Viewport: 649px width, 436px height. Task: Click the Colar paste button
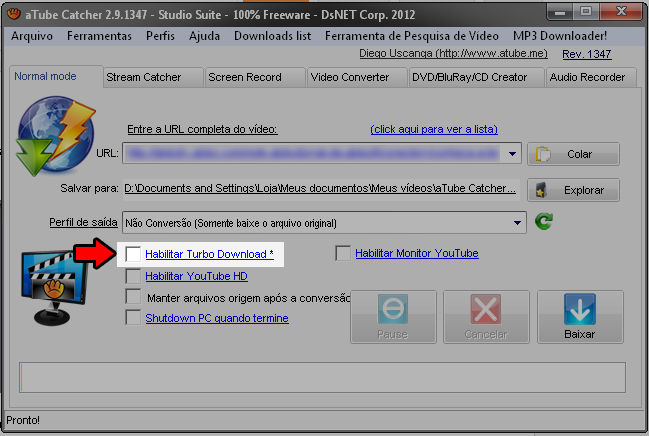point(573,154)
